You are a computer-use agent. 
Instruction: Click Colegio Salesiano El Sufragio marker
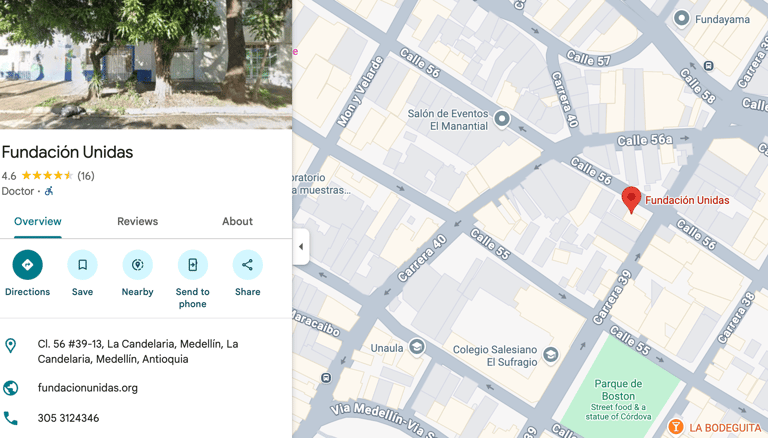click(x=551, y=355)
